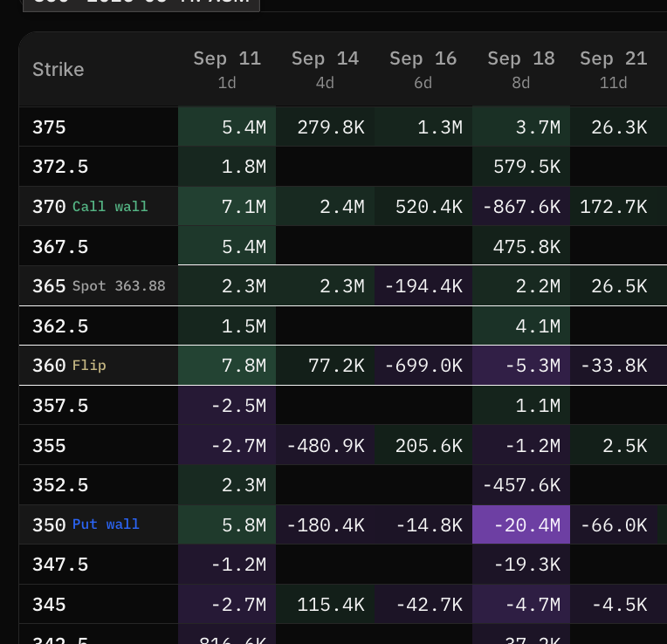The width and height of the screenshot is (667, 644).
Task: Open the Sep 11 1d expiry column
Action: click(227, 69)
